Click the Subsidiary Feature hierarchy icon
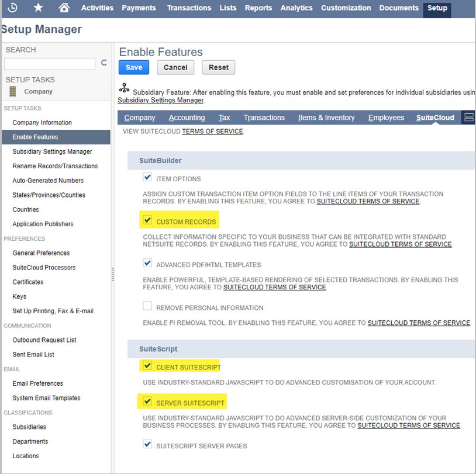Screen dimensions: 476x474 (x=124, y=88)
